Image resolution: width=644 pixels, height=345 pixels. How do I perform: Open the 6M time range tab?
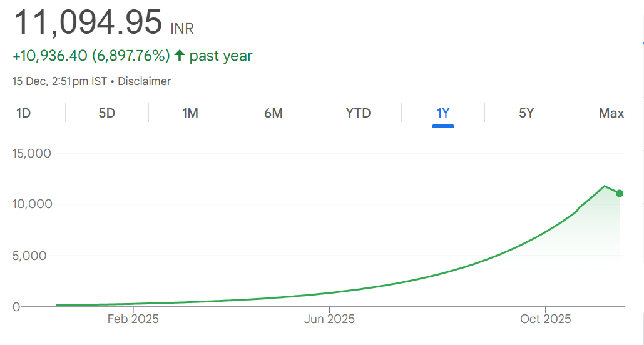tap(273, 113)
